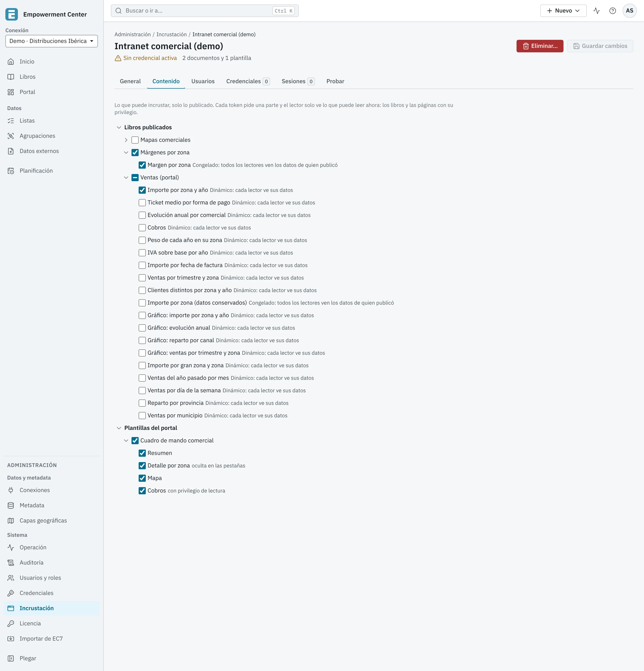Open the Conexión dropdown Demo · Distribuciones Ibérica
Screen dimensions: 644x671
(x=52, y=41)
